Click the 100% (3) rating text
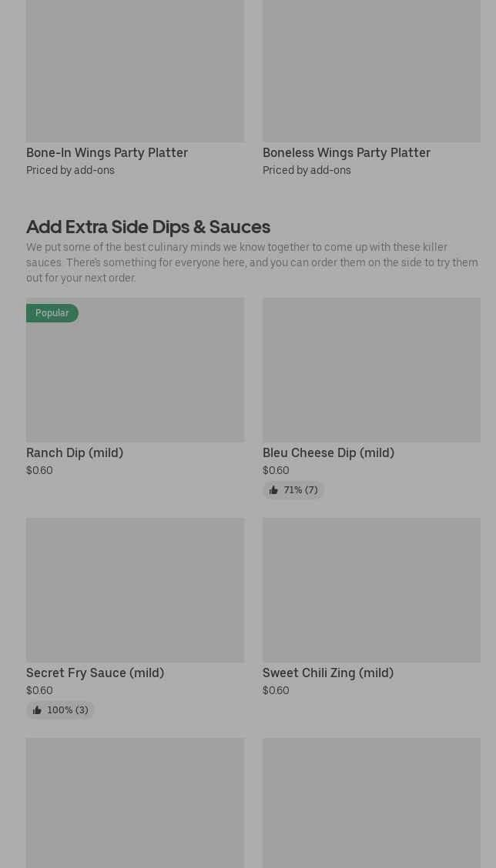496x868 pixels. point(68,710)
